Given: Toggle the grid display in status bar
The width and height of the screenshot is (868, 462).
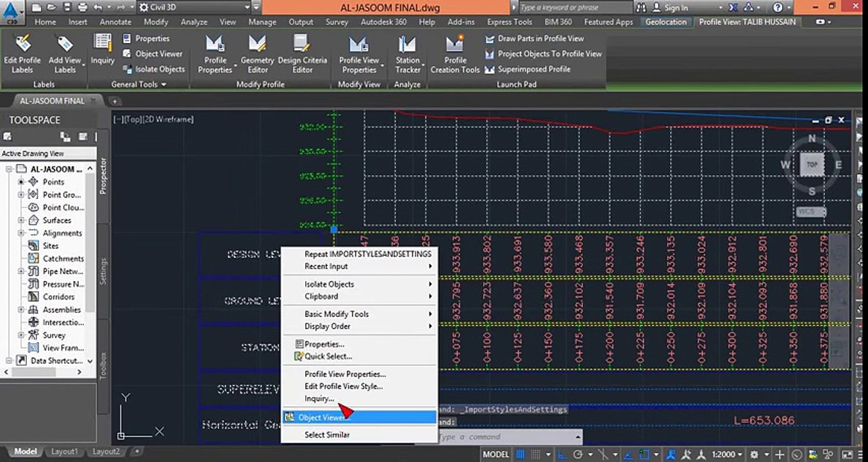Looking at the screenshot, I should pyautogui.click(x=521, y=454).
